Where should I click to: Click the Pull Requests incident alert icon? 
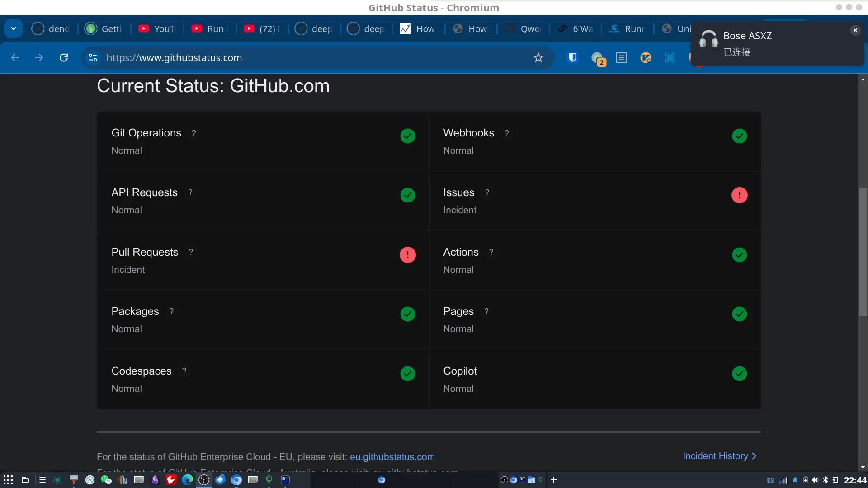point(407,255)
